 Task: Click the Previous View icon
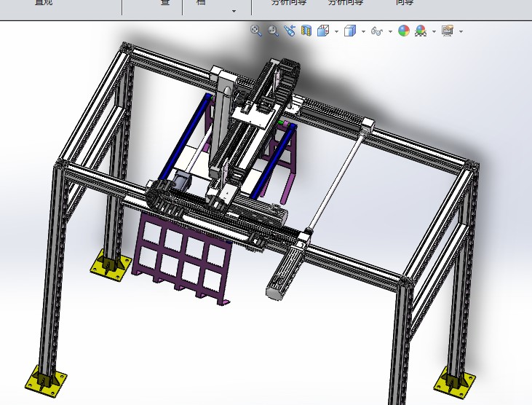[290, 31]
